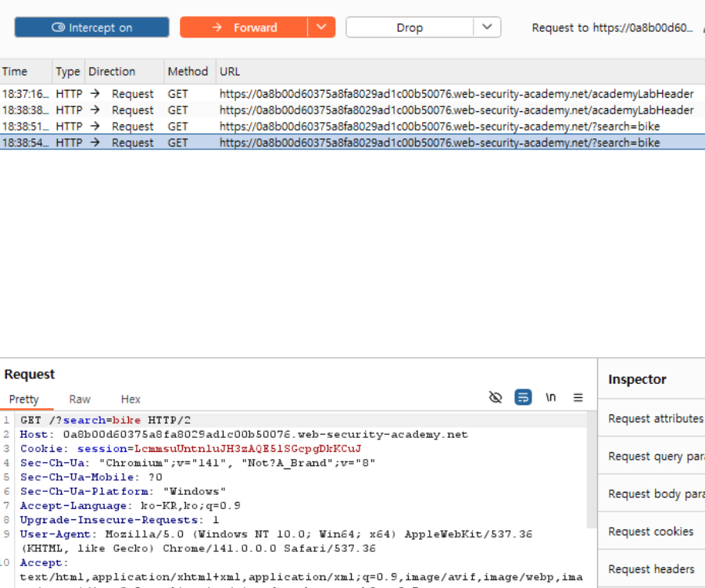The image size is (705, 588).
Task: Click the Sec-Ch-Ua header line
Action: pyautogui.click(x=198, y=463)
